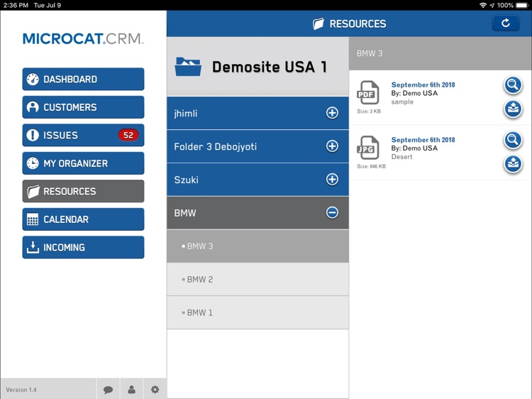
Task: Click the Wi-Fi icon in status bar
Action: 483,5
